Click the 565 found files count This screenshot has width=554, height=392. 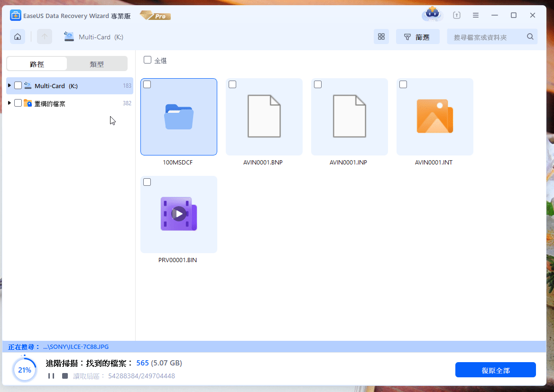(x=142, y=363)
